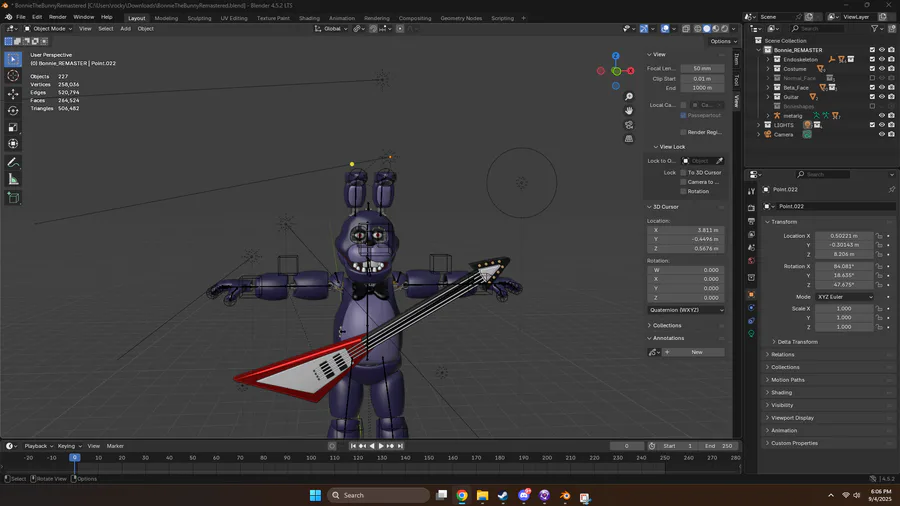Select the Move tool

click(x=13, y=94)
